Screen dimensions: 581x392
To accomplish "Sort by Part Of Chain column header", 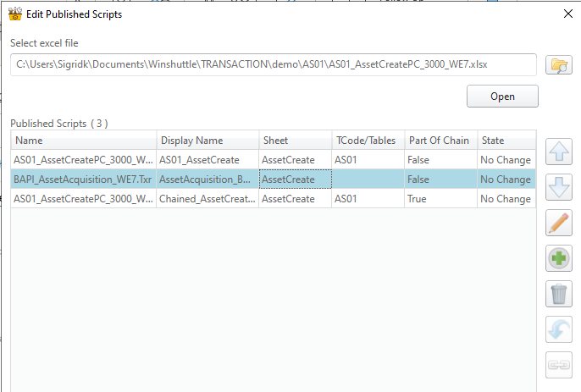I will coord(441,141).
